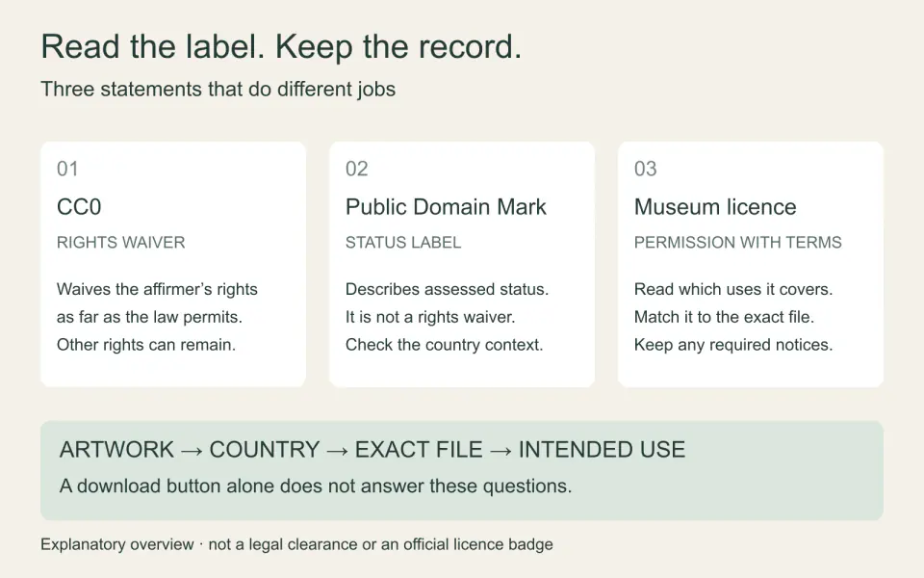Click the line 'It is not a rights waiver.'
924x578 pixels.
430,317
